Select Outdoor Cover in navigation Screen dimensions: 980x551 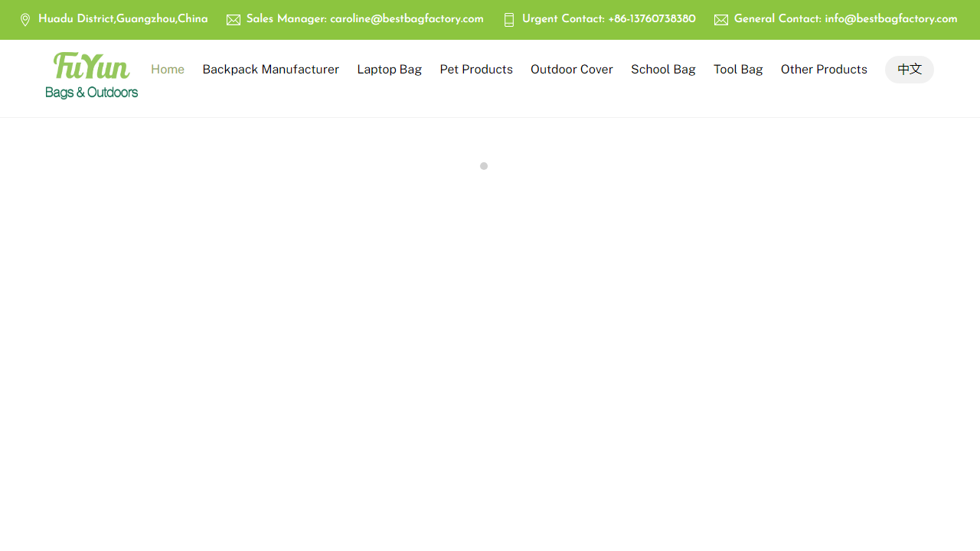pos(572,70)
